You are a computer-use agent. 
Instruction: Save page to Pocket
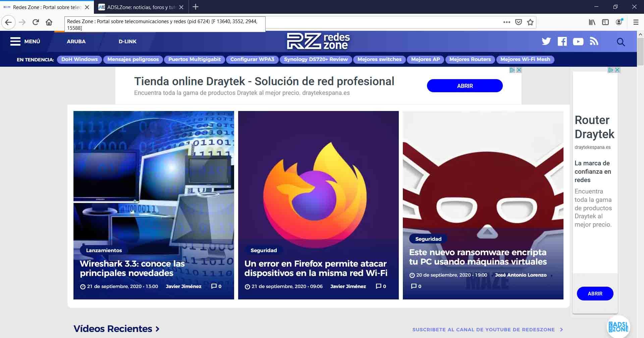click(519, 22)
